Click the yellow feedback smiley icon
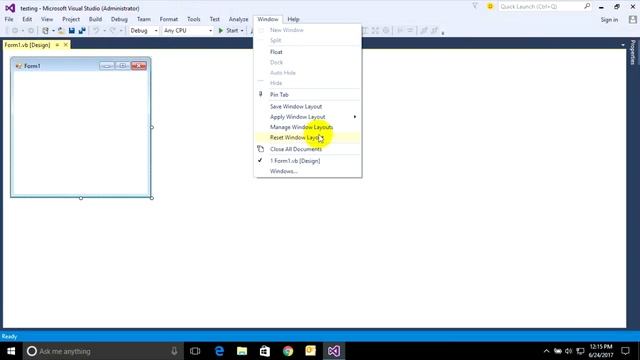The image size is (640, 360). pyautogui.click(x=490, y=7)
